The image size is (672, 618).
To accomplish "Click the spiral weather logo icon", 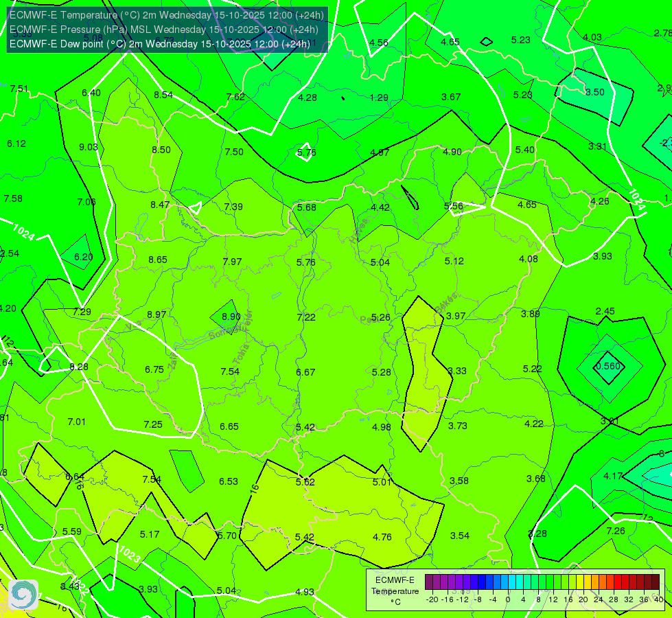I will coord(23,595).
